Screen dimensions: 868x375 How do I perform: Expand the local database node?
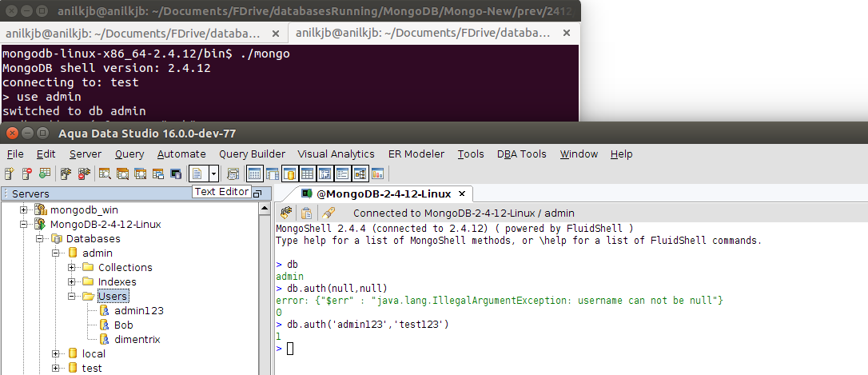click(x=56, y=354)
